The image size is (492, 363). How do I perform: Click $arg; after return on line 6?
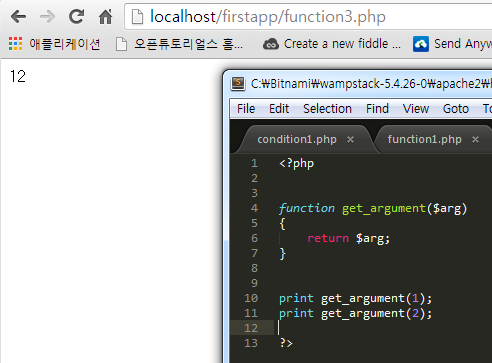(373, 239)
